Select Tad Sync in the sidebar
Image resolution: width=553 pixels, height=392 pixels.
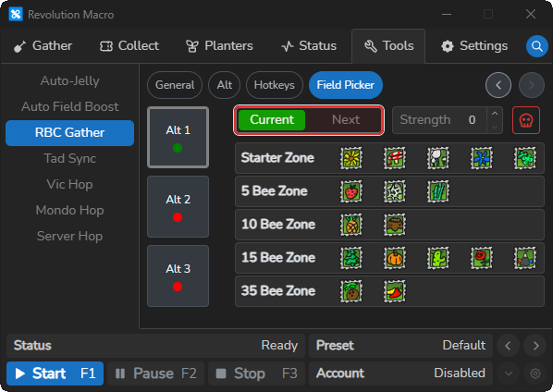point(70,159)
